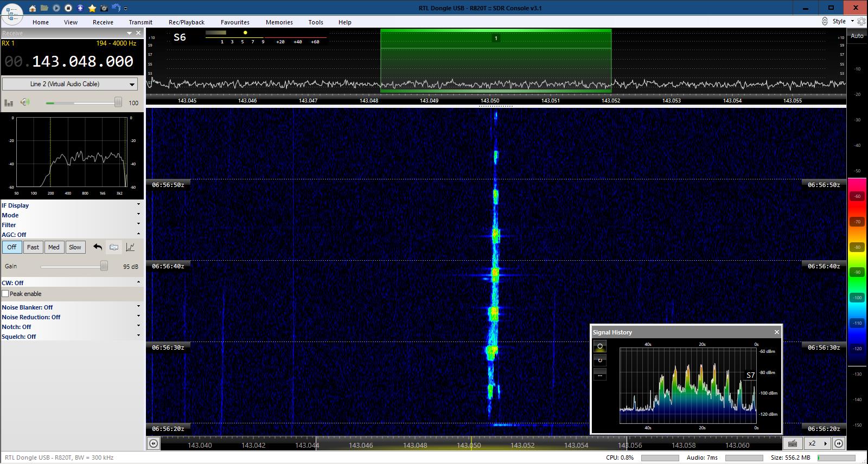Switch to the Receive ribbon tab
Image resolution: width=868 pixels, height=464 pixels.
point(103,22)
